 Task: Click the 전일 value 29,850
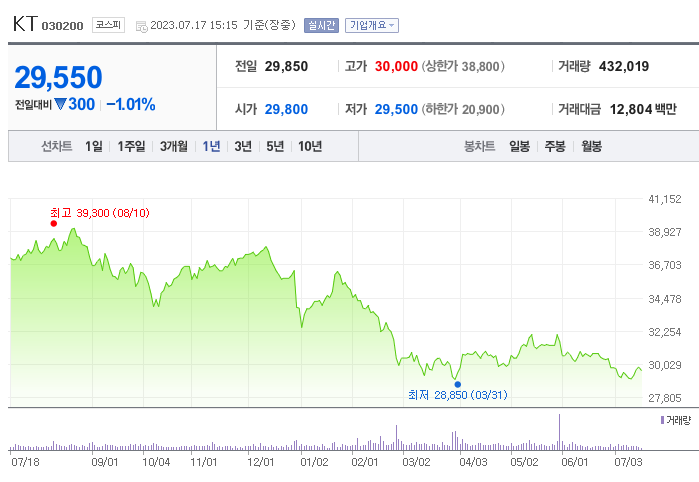pyautogui.click(x=286, y=66)
